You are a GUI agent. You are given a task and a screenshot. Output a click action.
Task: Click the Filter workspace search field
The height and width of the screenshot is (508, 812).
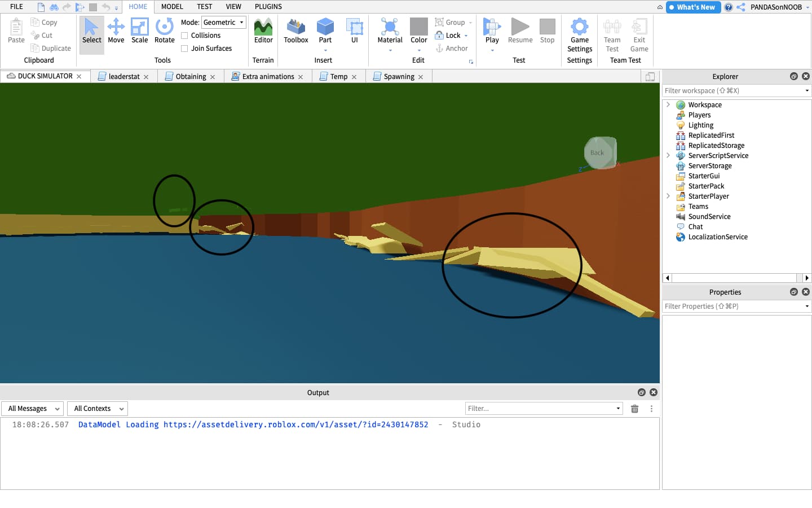(732, 91)
